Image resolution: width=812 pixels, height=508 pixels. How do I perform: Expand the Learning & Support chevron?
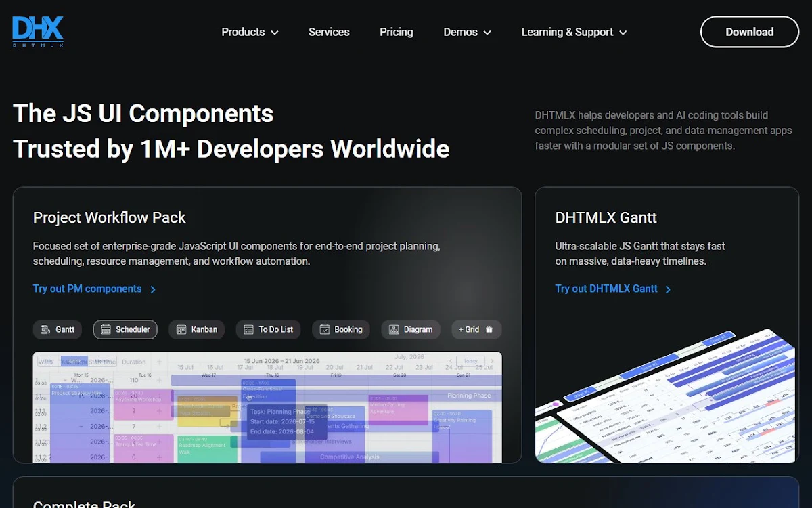coord(623,33)
